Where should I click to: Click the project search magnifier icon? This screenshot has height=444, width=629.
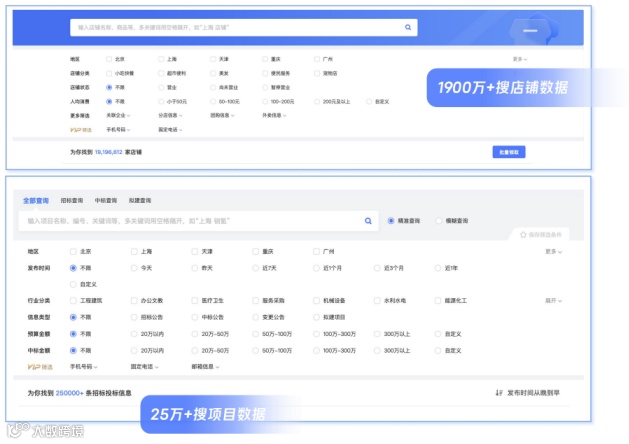(x=368, y=221)
